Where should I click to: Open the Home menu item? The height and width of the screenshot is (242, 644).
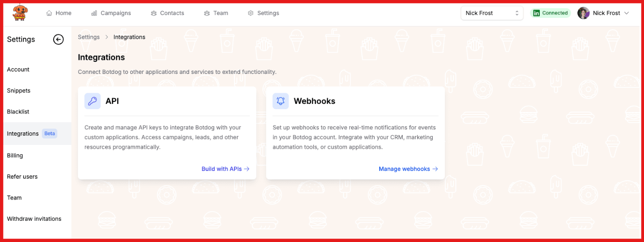click(59, 13)
